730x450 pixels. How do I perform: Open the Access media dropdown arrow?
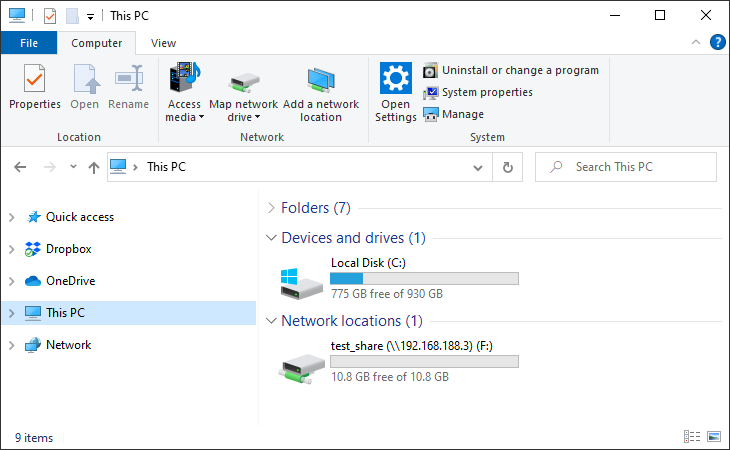coord(201,117)
